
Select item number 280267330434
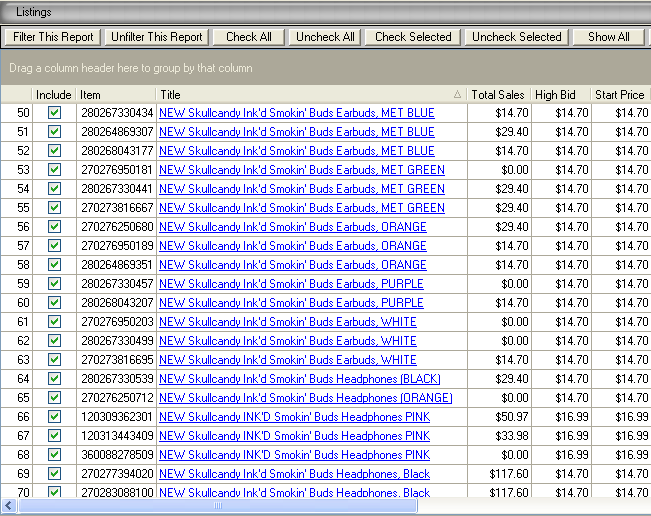coord(117,113)
